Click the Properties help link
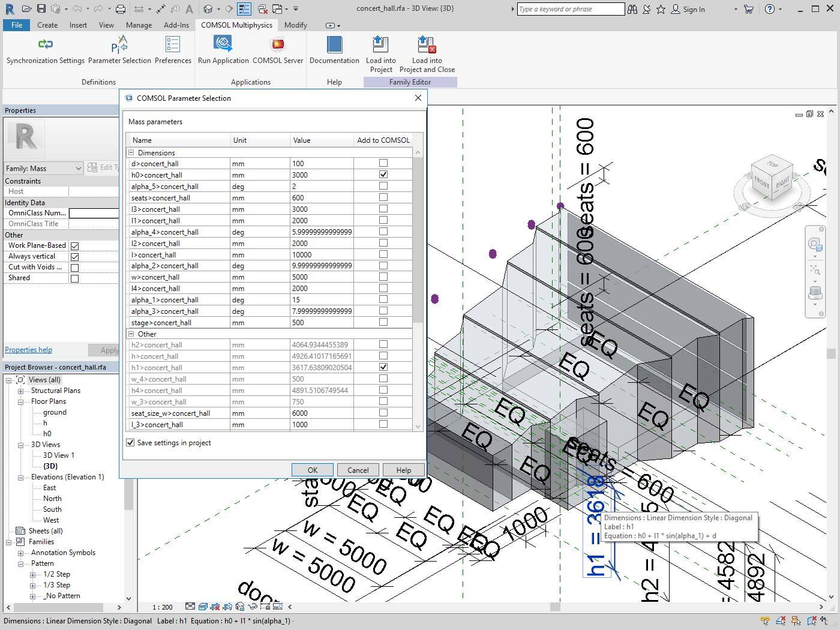The image size is (840, 630). click(28, 350)
